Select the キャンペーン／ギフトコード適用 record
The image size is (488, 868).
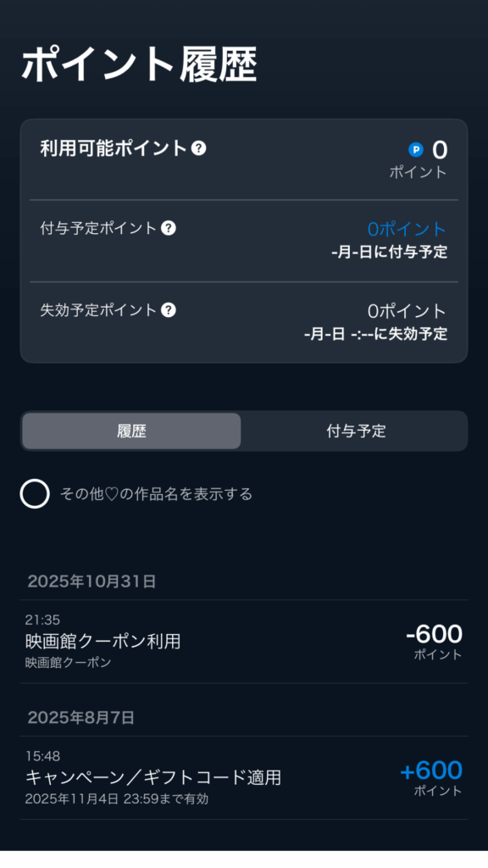(x=153, y=776)
